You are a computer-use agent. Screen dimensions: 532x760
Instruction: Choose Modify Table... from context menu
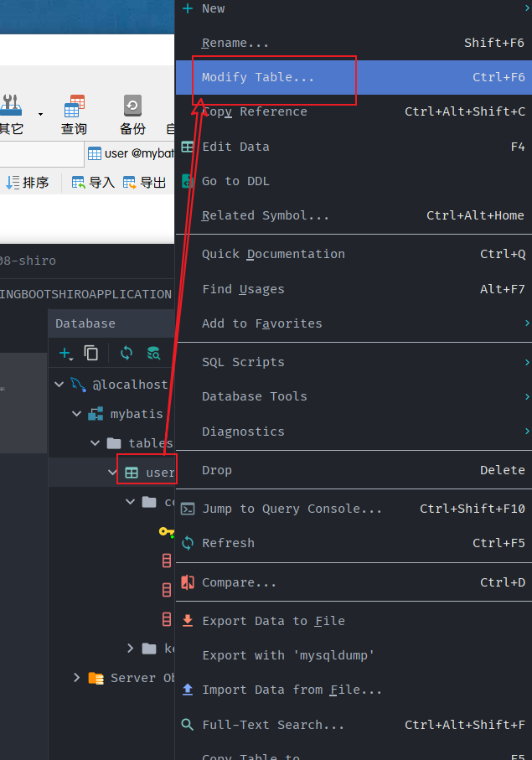point(258,77)
